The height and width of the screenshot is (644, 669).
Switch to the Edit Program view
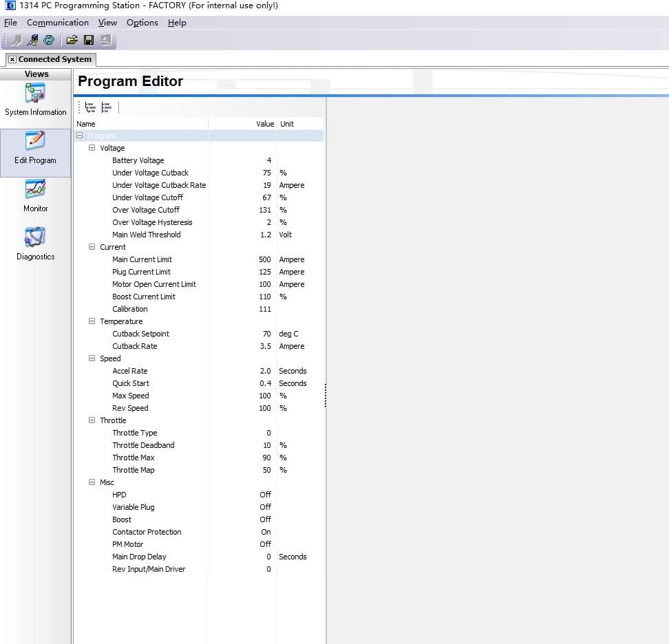point(35,153)
